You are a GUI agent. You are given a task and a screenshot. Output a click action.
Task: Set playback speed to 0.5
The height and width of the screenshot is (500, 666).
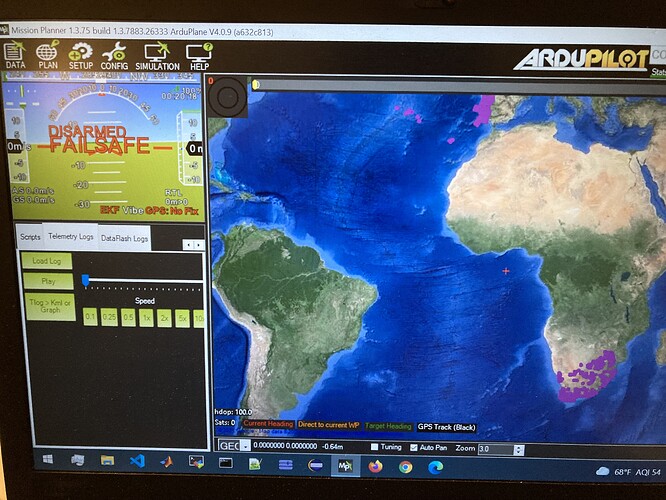click(128, 317)
